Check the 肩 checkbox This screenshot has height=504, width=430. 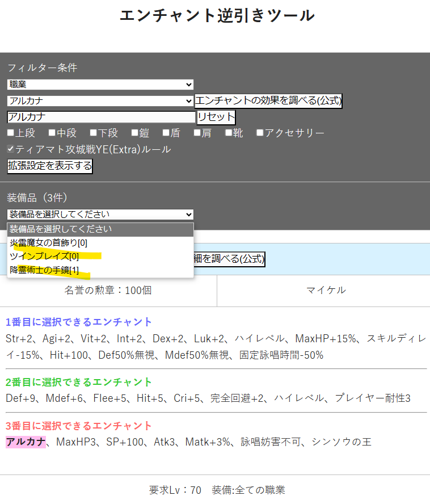[197, 133]
